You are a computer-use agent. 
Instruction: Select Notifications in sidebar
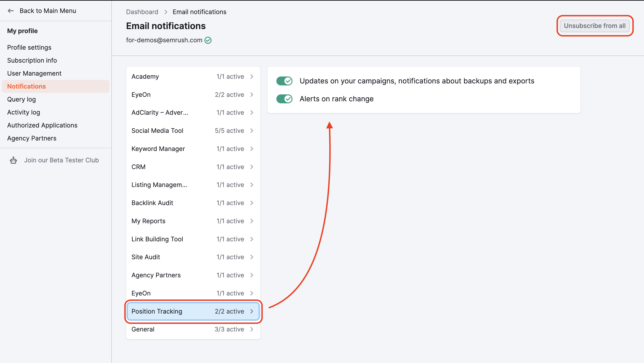pos(55,87)
